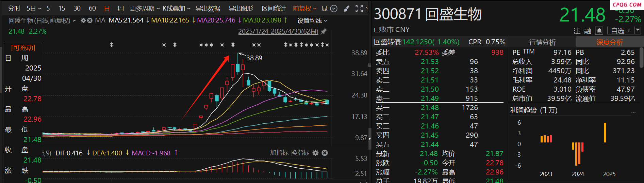Select the 30-minute period
Image resolution: width=644 pixels, height=183 pixels.
pos(77,9)
